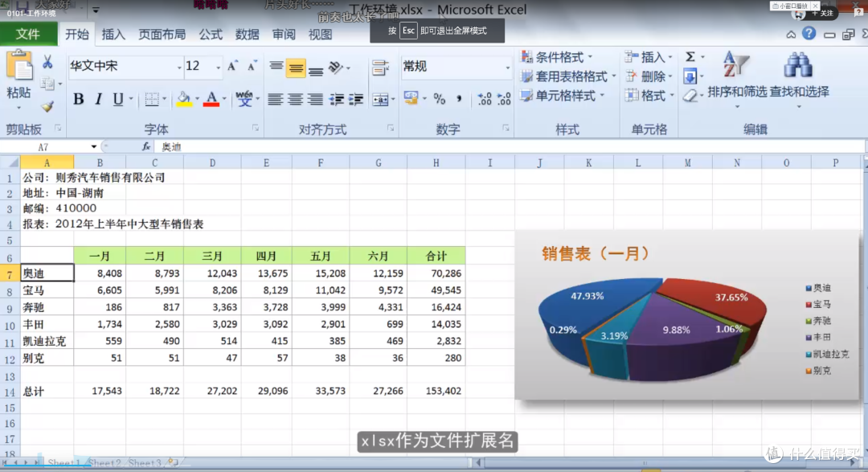Center text horizontally
This screenshot has width=868, height=472.
click(295, 99)
